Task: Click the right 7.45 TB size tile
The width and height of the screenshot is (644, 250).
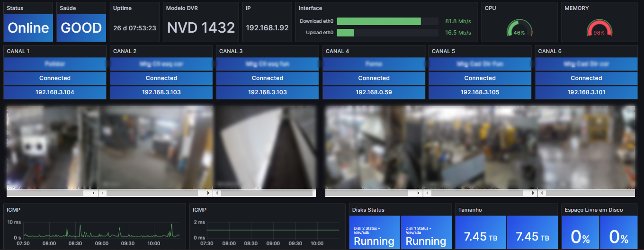Action: (x=532, y=232)
